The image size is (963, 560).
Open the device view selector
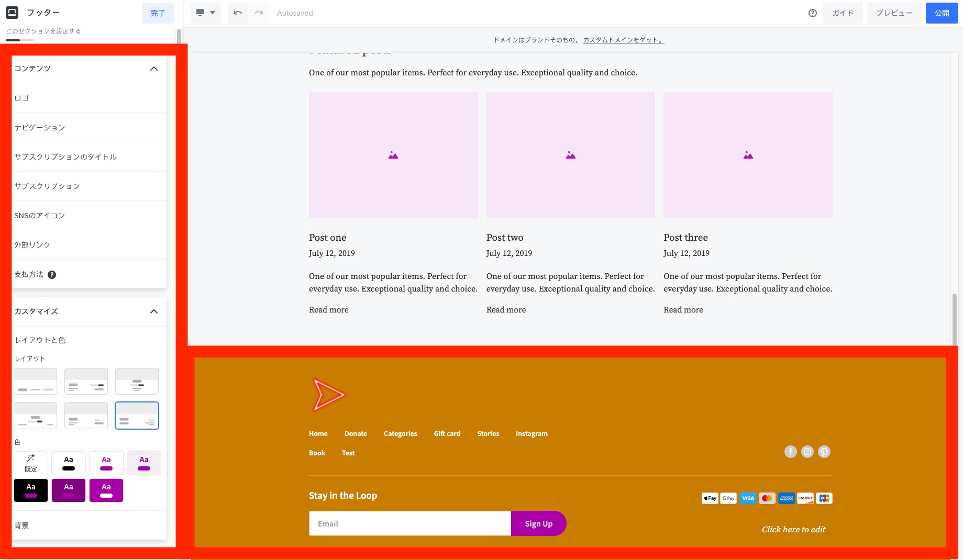[x=206, y=13]
